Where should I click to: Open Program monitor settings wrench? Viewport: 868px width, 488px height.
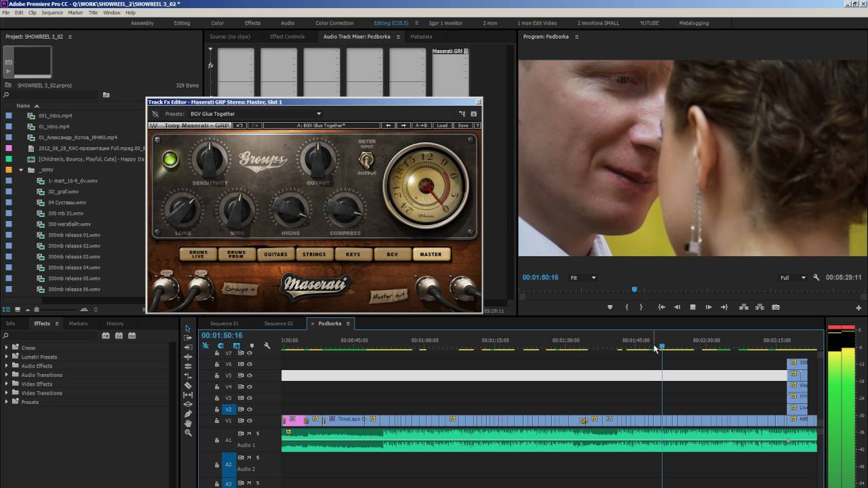(x=816, y=277)
